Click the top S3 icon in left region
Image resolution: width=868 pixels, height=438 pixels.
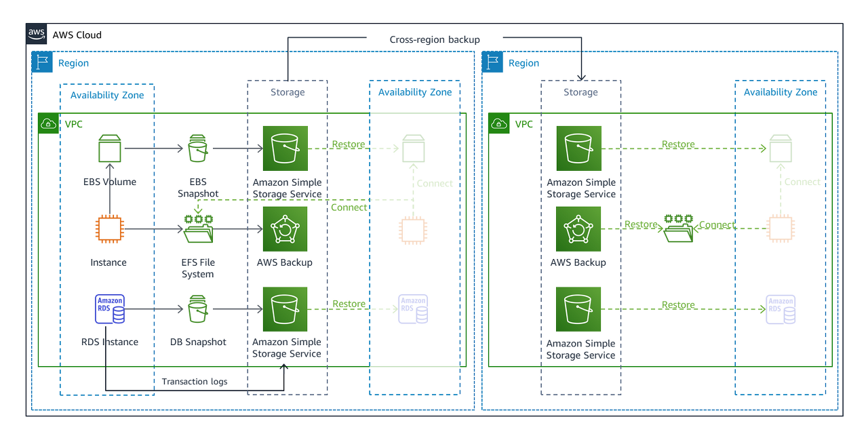pos(285,148)
